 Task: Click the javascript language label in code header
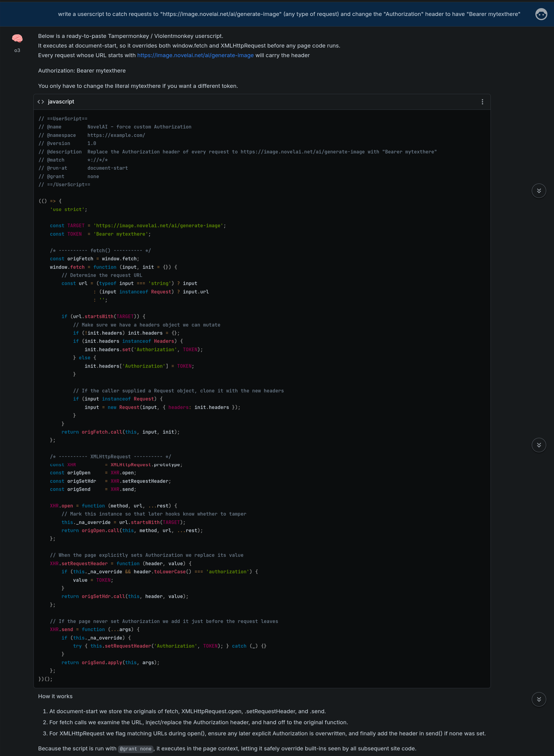[61, 102]
